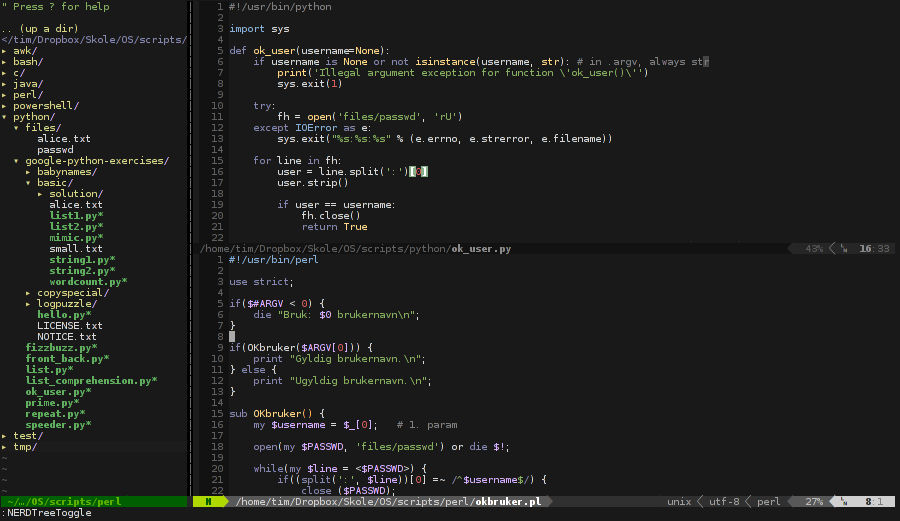The width and height of the screenshot is (900, 521).
Task: Expand the logpuzzle/ folder arrow
Action: pyautogui.click(x=28, y=304)
